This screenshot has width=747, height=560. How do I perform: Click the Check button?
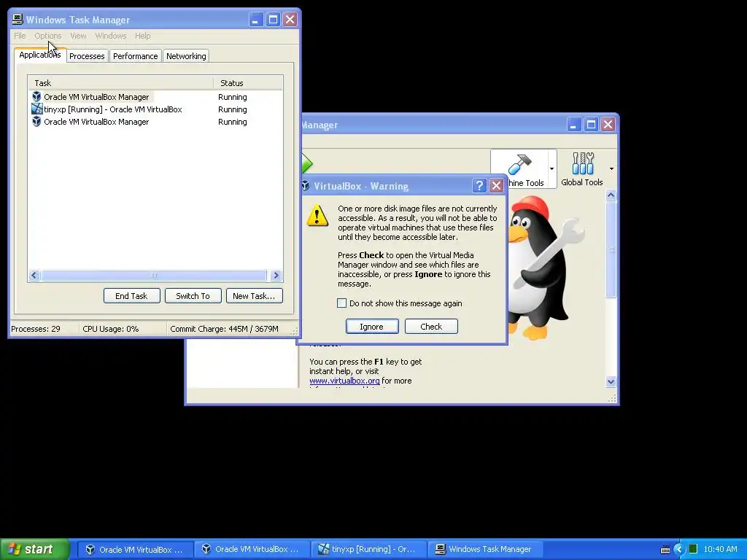pyautogui.click(x=431, y=327)
